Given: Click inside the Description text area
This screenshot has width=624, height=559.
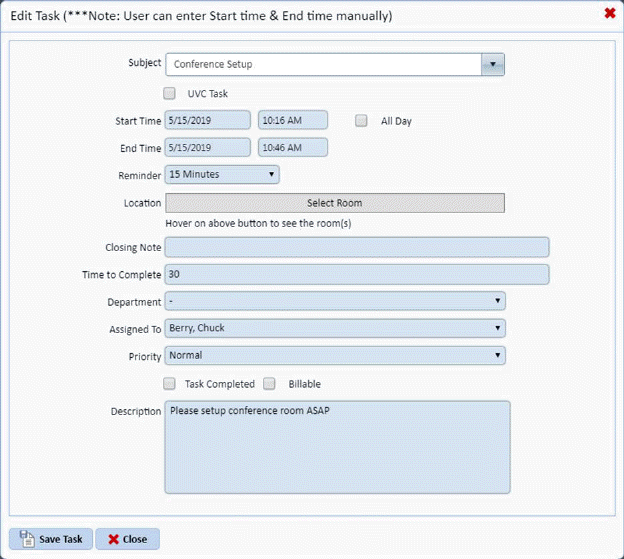Looking at the screenshot, I should click(337, 447).
